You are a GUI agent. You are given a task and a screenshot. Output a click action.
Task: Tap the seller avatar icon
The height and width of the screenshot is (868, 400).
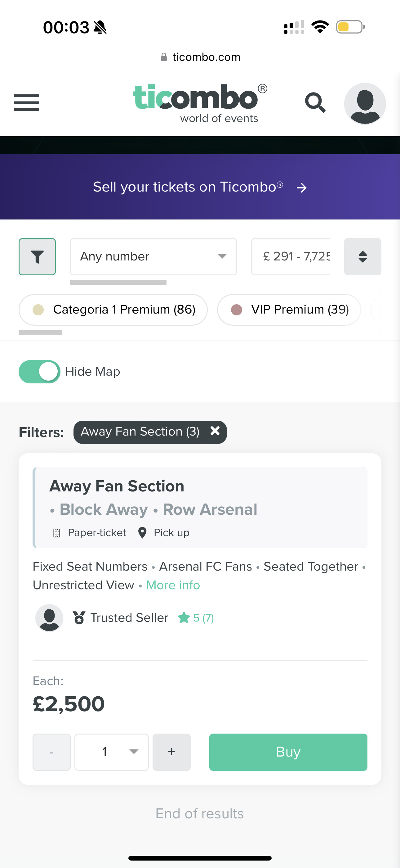point(49,617)
